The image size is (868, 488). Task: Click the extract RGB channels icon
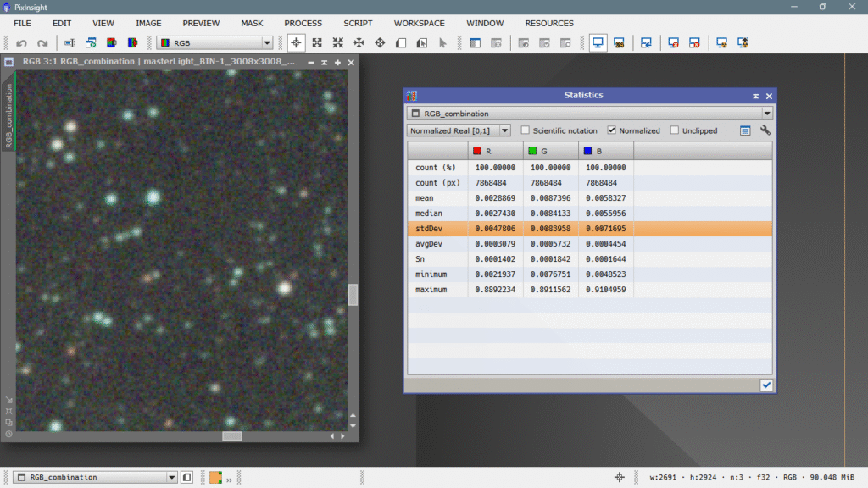tap(112, 43)
